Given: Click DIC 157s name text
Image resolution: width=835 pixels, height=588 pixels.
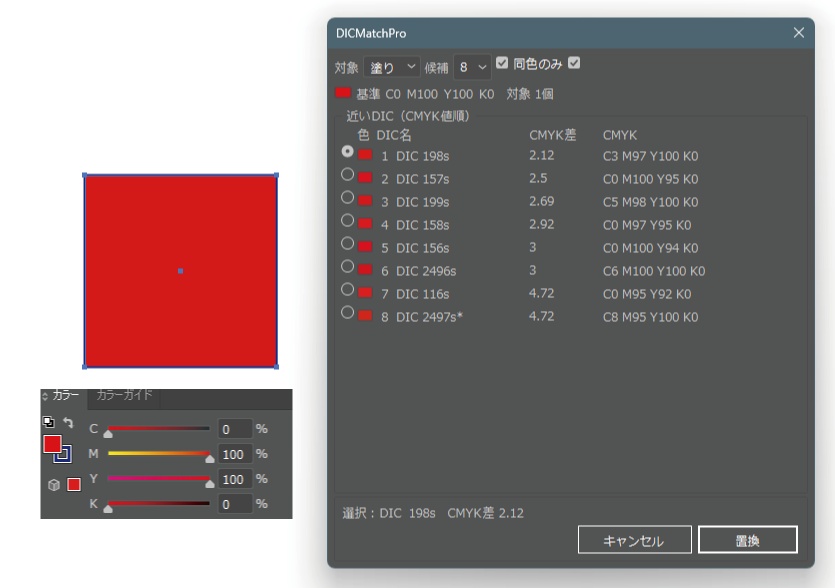Looking at the screenshot, I should [422, 179].
